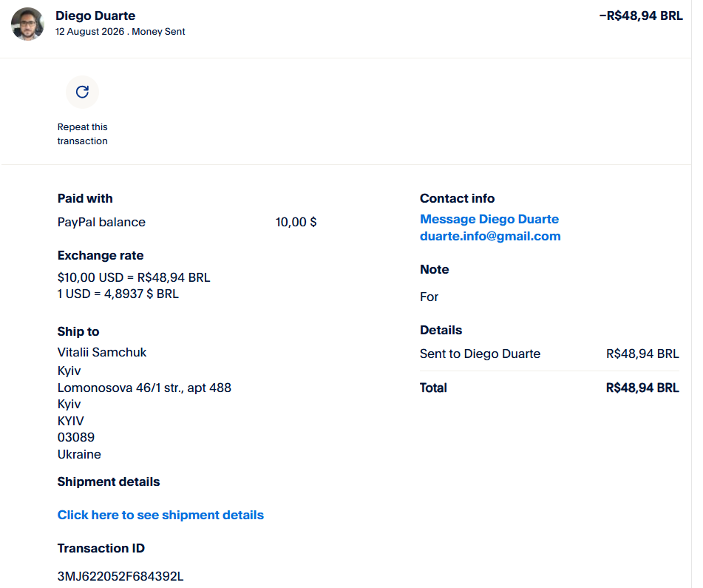Select postal code 03089
Screen dimensions: 703x588
[x=75, y=437]
